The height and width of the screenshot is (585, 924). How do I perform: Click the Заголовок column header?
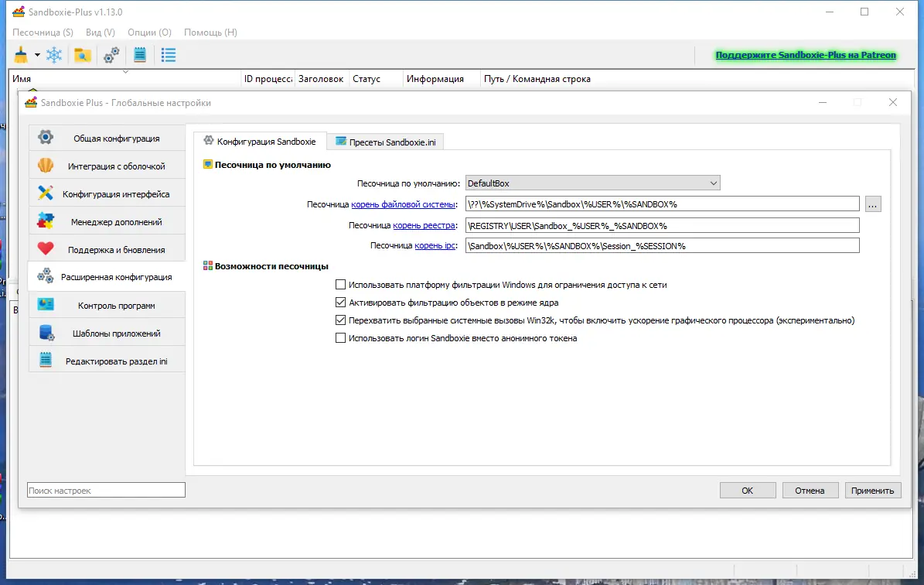pyautogui.click(x=321, y=78)
